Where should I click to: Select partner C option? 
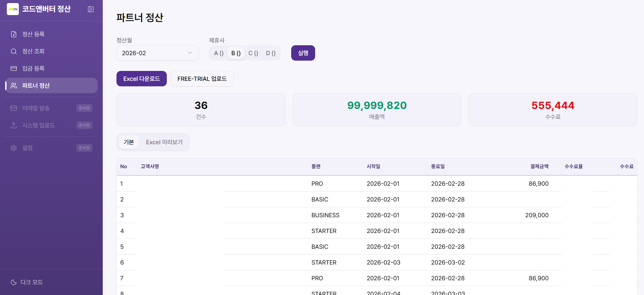[253, 53]
